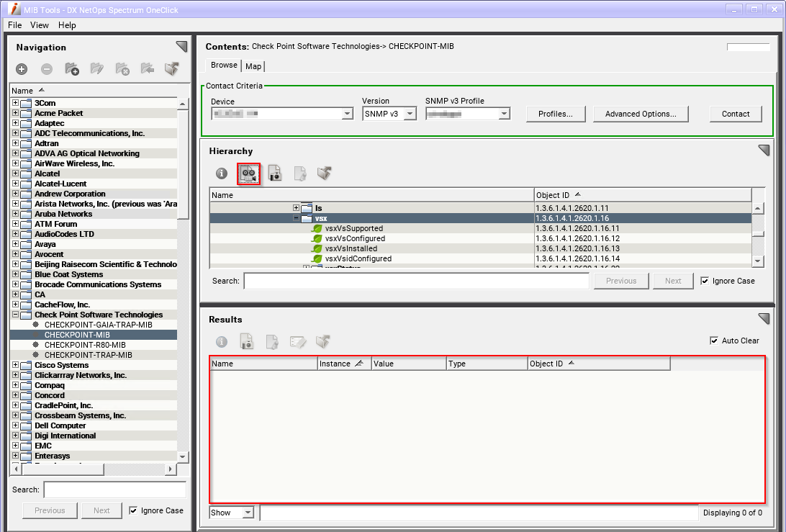This screenshot has width=786, height=532.
Task: Click the vsxVsSupported leaf icon
Action: 317,228
